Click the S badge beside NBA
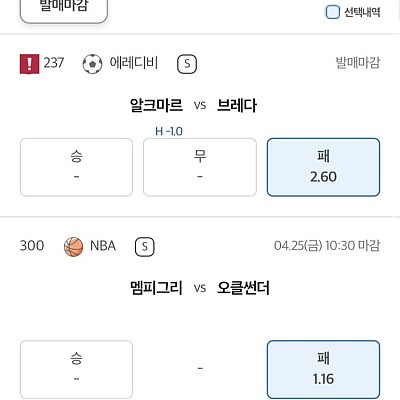 pos(145,247)
